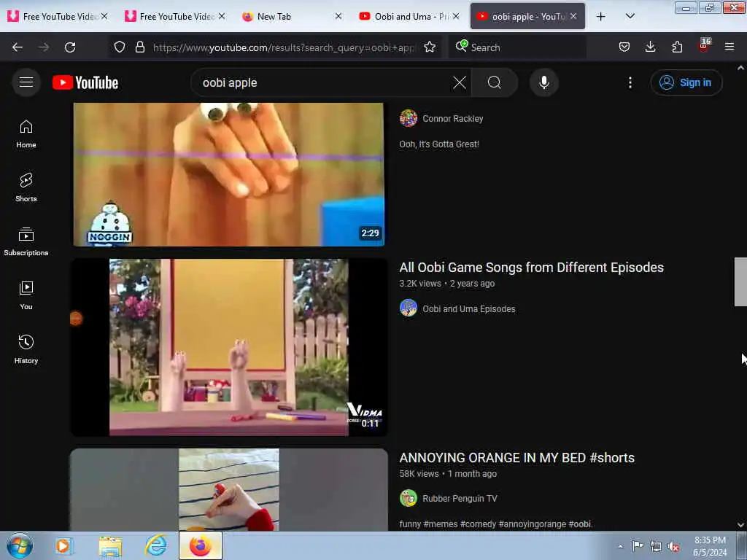Click the scrollbar down arrow

[740, 525]
